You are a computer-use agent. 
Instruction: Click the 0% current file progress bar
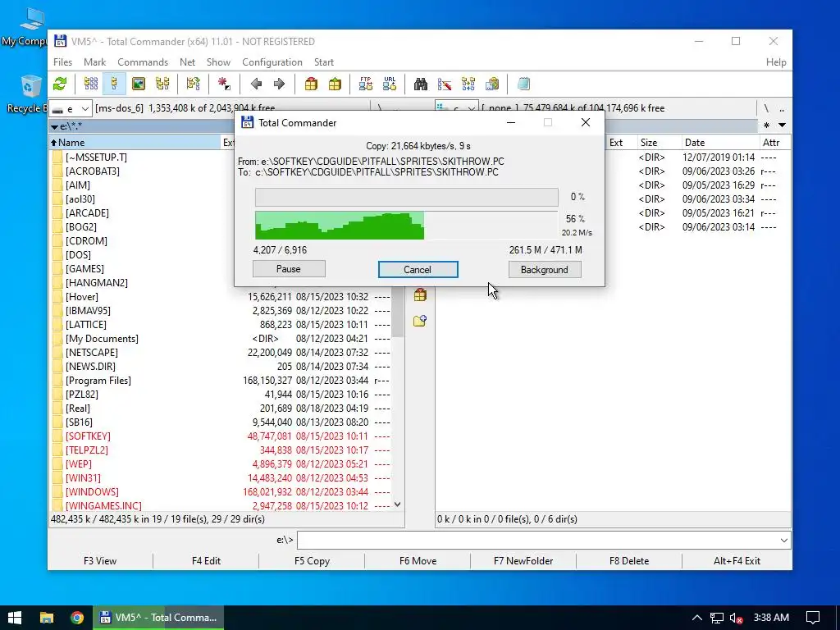pyautogui.click(x=407, y=197)
